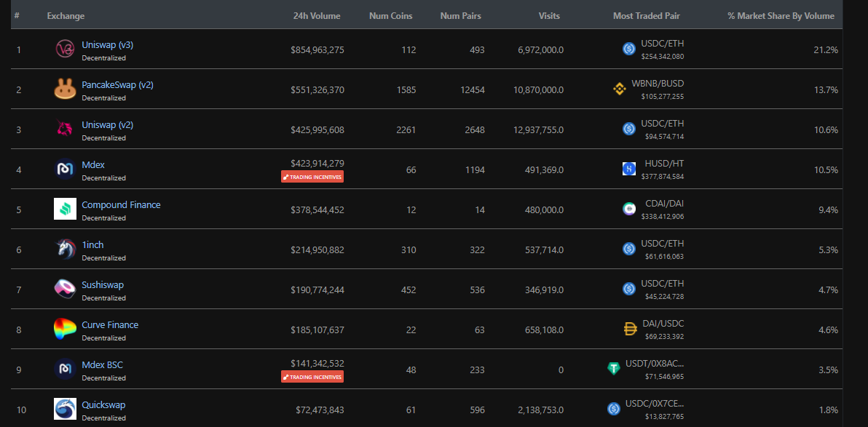
Task: Click the 12,937,755.0 visits value
Action: click(538, 130)
